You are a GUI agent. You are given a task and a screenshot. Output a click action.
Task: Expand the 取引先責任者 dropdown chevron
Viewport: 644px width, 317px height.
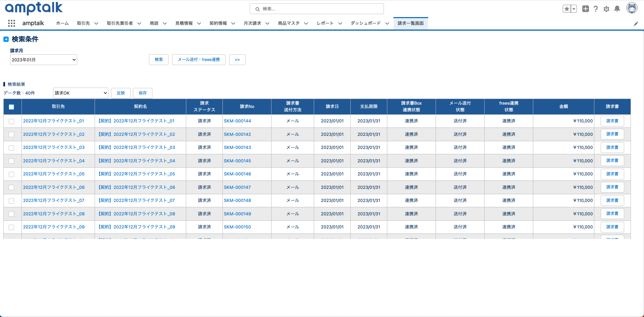[x=139, y=23]
